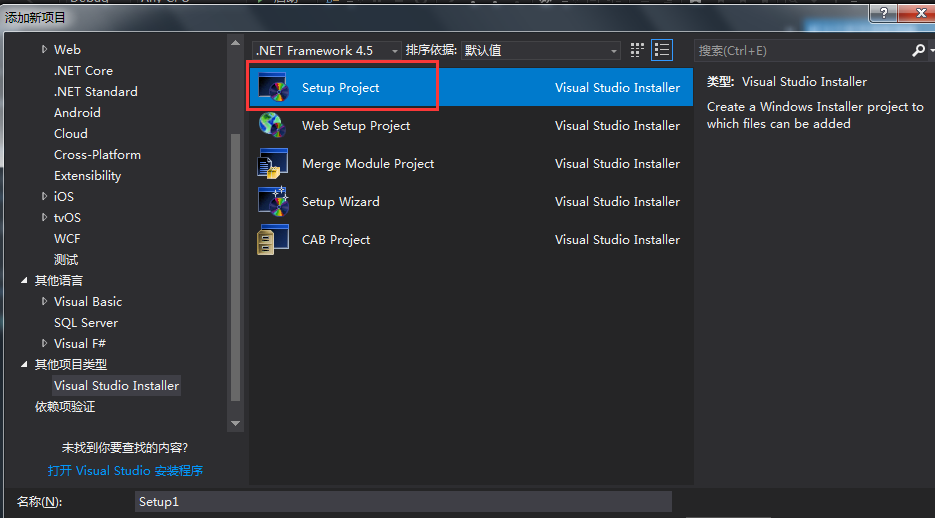
Task: Select the Web Setup Project template name
Action: 356,126
